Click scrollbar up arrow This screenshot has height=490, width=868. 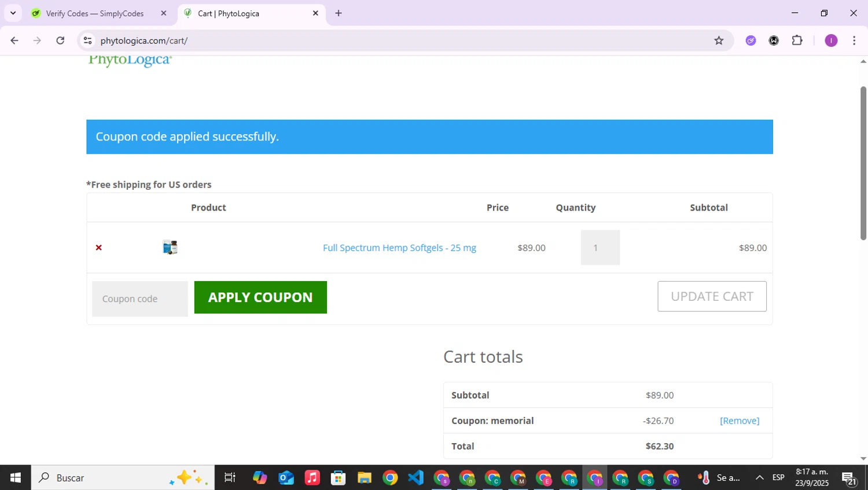[x=863, y=61]
